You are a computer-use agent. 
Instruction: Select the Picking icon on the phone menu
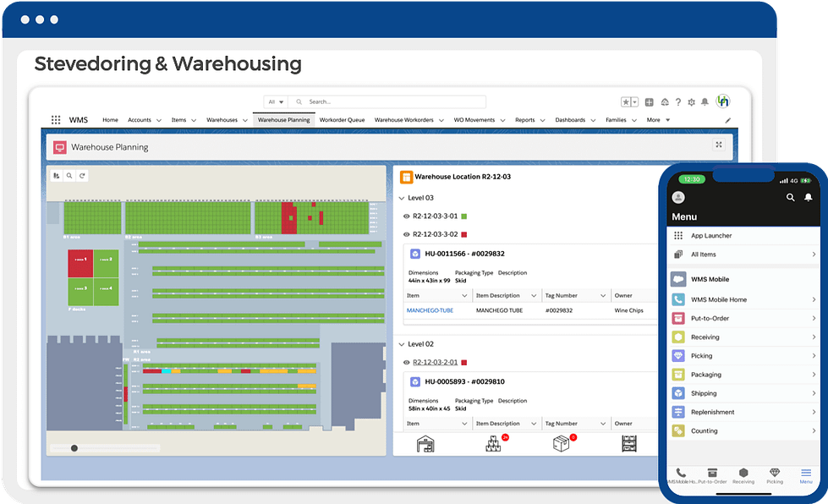pyautogui.click(x=678, y=355)
